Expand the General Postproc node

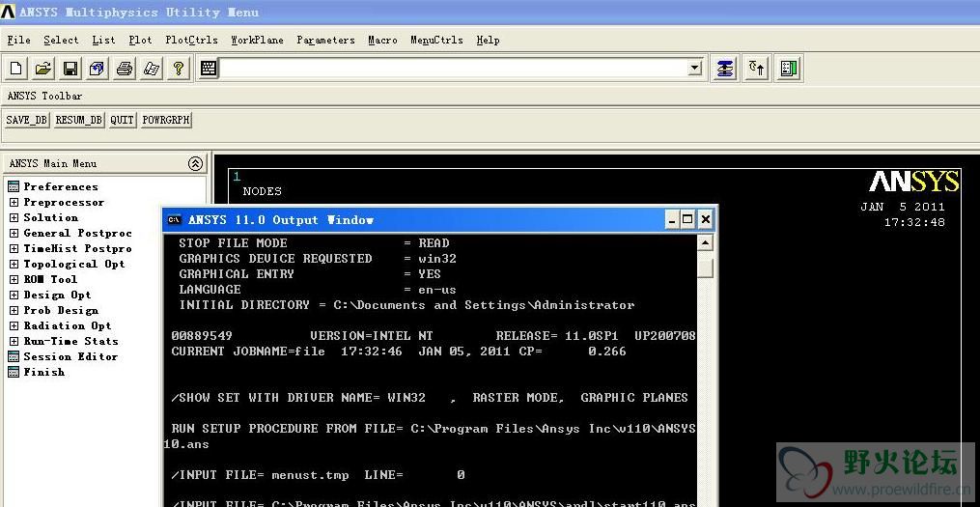click(x=14, y=233)
